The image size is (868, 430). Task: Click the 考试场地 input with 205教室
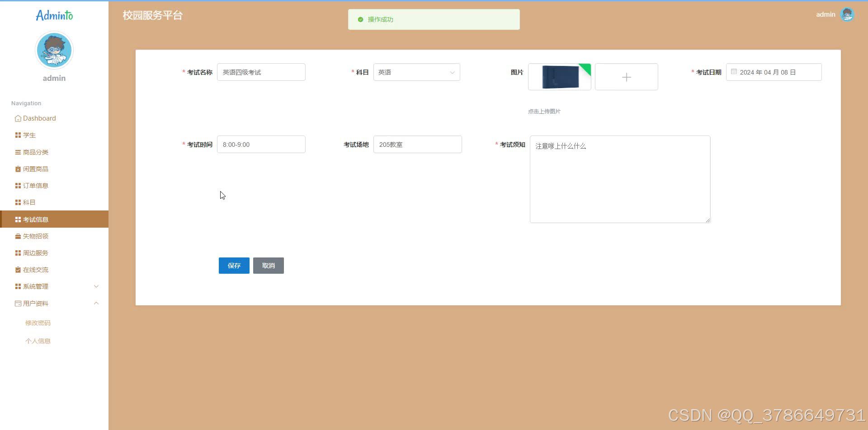point(418,145)
